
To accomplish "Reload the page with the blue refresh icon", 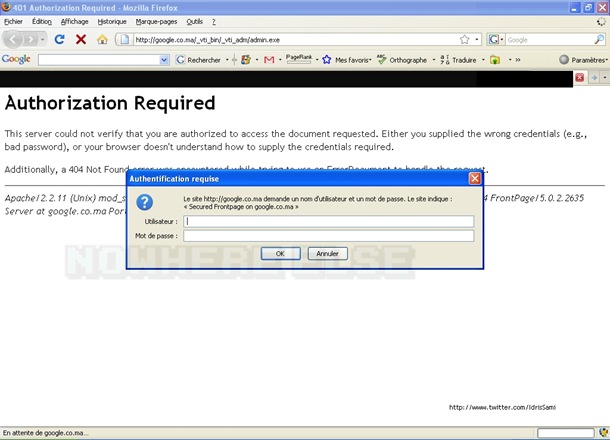I will (60, 39).
